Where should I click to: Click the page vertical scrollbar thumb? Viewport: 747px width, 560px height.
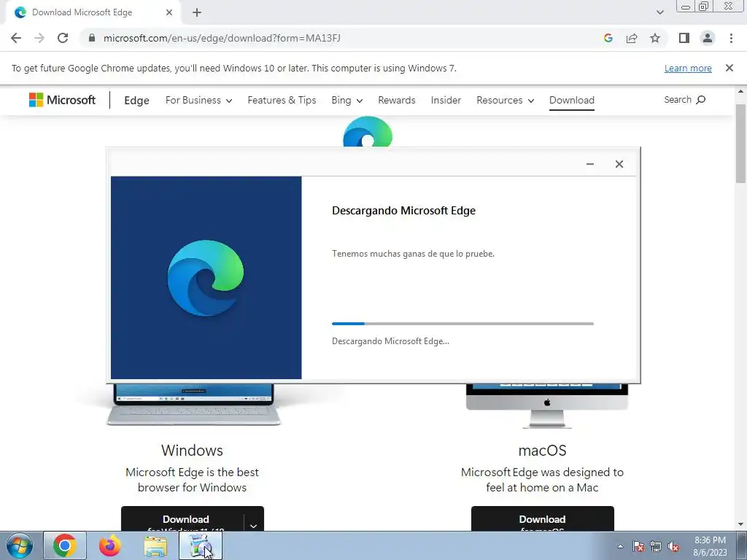741,143
